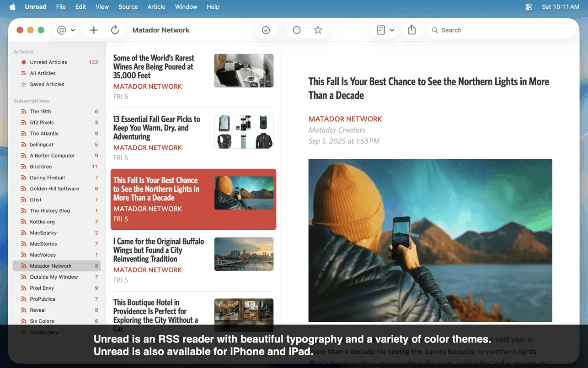Click fall gear article thumbnail
Viewport: 588px width, 368px height.
(x=244, y=132)
